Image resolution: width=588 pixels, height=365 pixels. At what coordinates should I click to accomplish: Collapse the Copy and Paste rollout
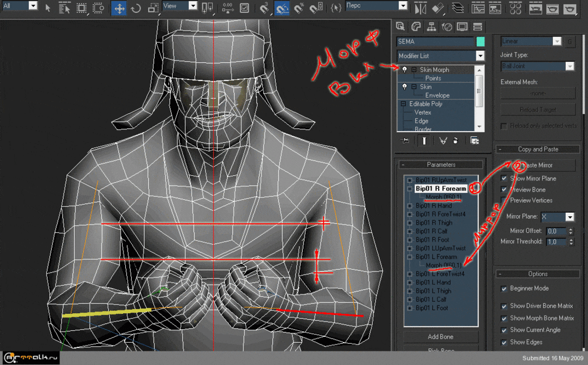(537, 149)
